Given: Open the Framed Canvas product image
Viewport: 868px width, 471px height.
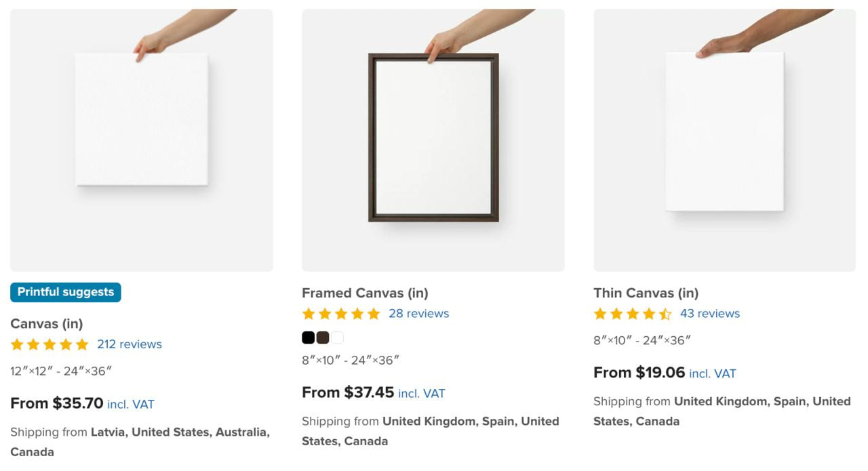Looking at the screenshot, I should tap(433, 140).
